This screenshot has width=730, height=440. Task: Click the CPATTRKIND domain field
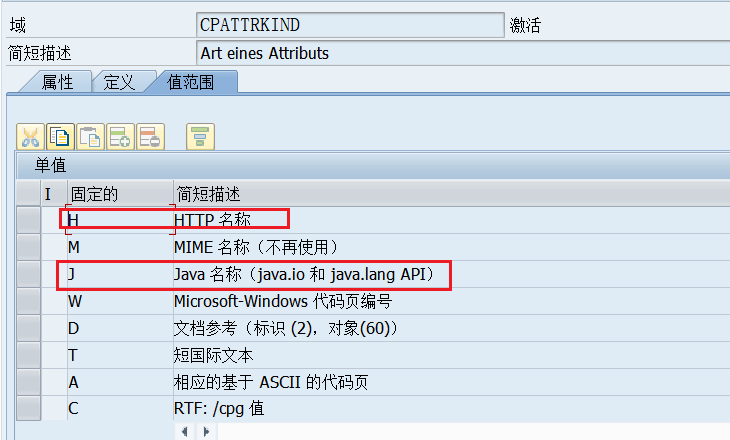pos(350,25)
